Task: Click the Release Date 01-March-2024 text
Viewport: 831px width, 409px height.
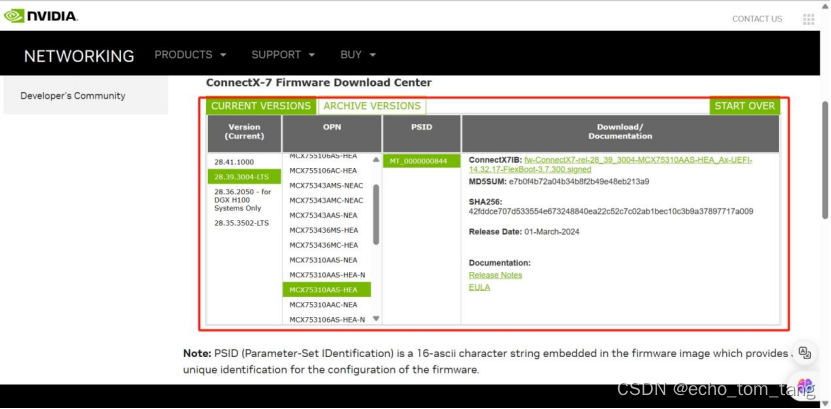Action: point(524,232)
